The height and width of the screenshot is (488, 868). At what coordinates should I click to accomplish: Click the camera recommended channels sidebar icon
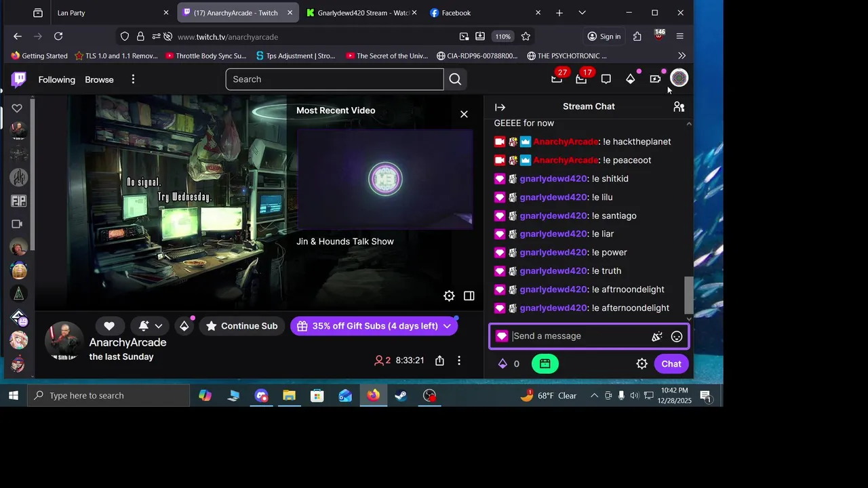[x=18, y=224]
